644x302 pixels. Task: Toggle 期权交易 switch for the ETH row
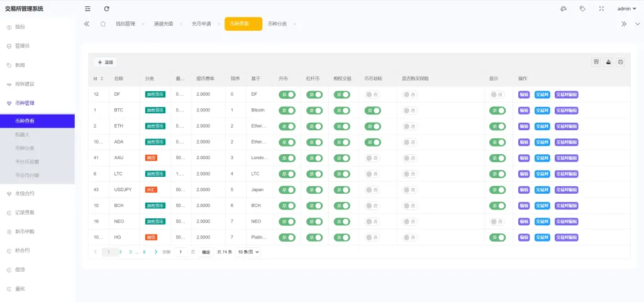341,126
